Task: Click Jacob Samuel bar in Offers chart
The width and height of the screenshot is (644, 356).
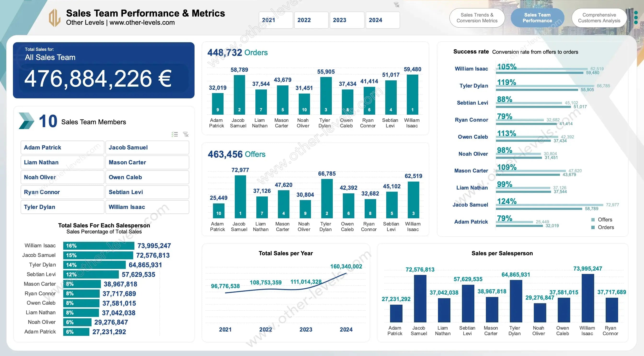Action: tap(240, 196)
